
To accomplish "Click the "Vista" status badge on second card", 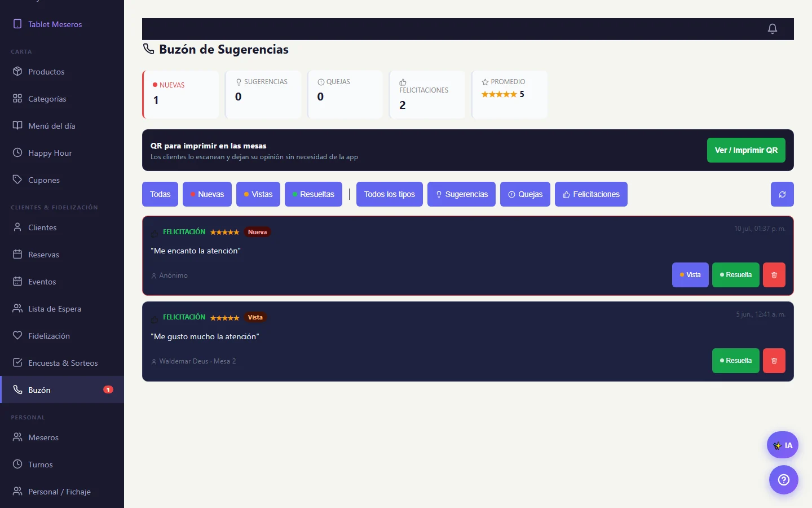I will pos(255,317).
